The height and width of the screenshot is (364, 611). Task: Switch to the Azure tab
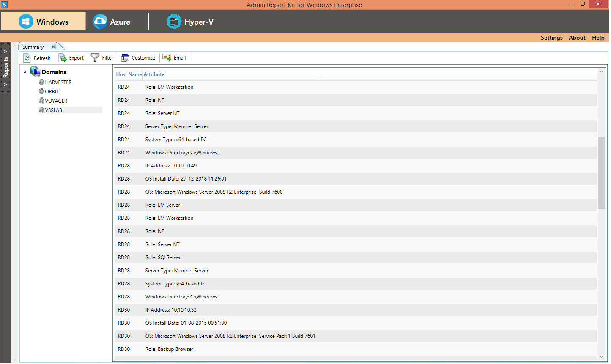118,22
